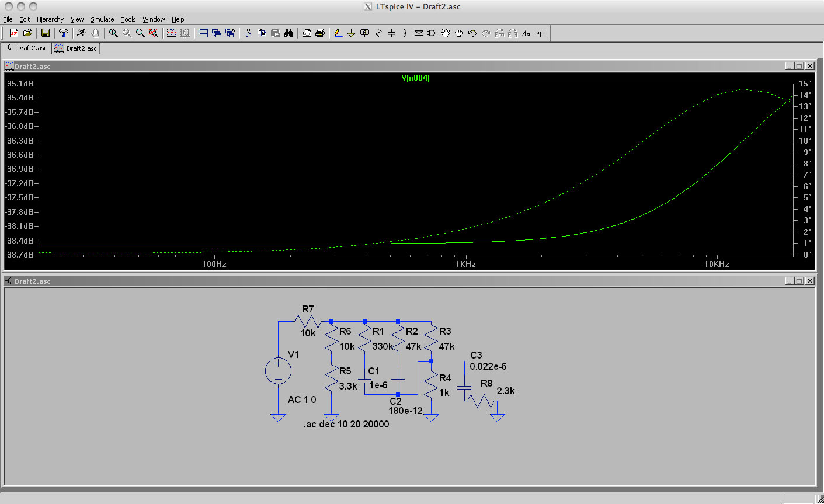Pick the Resistor component tool
The image size is (824, 504).
[378, 33]
